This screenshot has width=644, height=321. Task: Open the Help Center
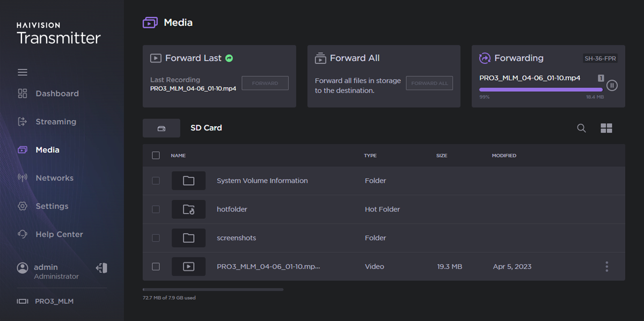tap(59, 234)
